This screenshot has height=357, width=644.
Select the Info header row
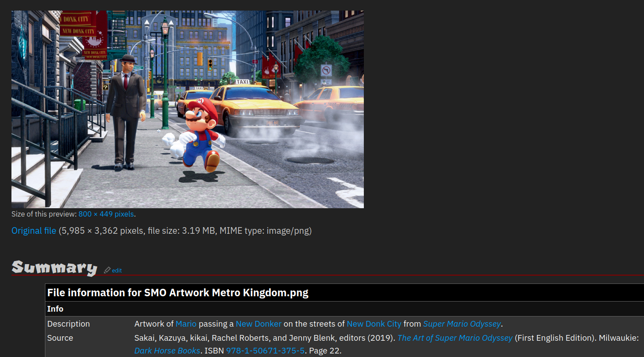[56, 309]
